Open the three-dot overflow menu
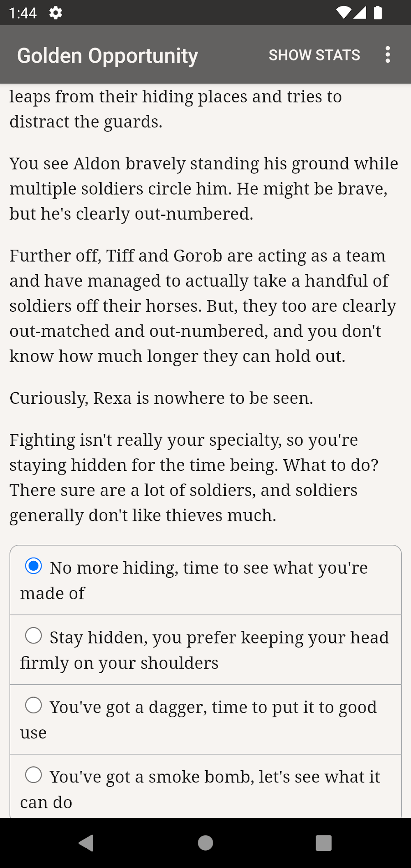 pos(387,55)
